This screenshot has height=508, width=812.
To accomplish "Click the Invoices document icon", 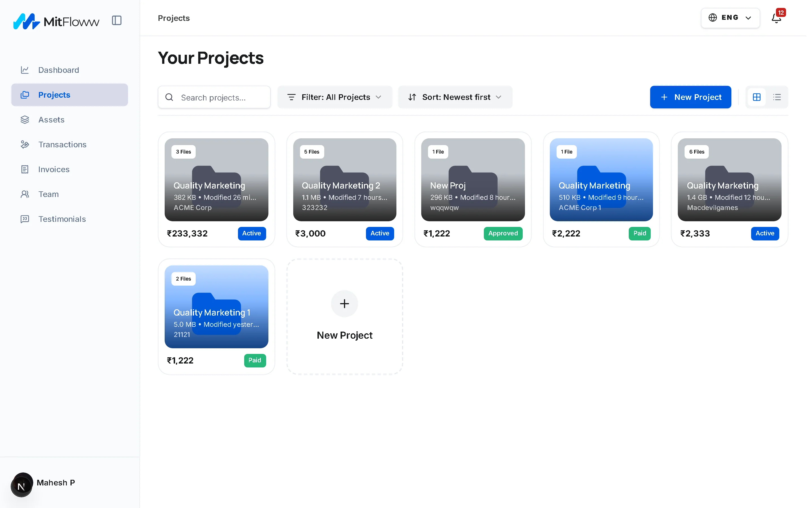I will tap(25, 169).
